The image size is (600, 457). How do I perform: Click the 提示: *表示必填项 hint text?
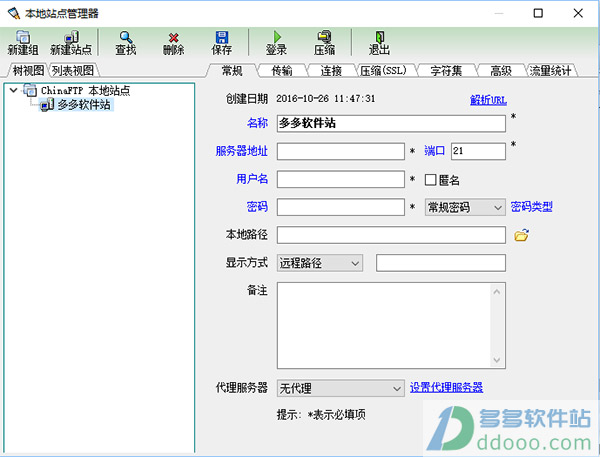pyautogui.click(x=321, y=415)
